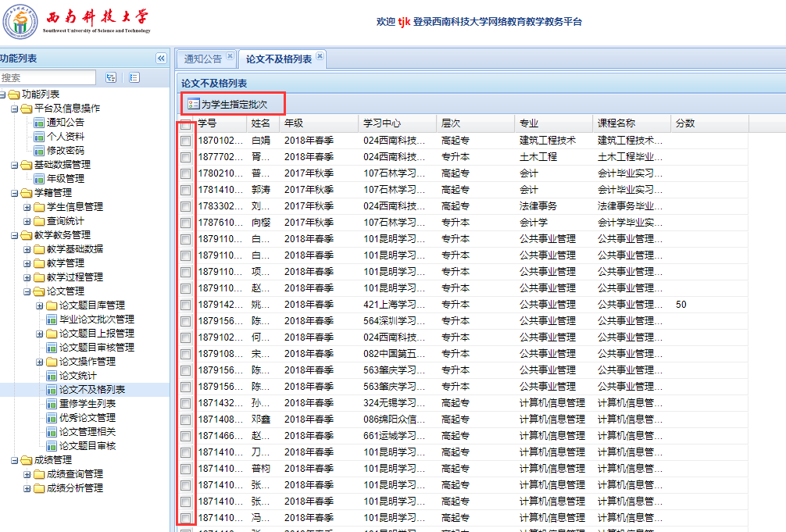Click the collapse-all list icon beside search box

[x=134, y=77]
